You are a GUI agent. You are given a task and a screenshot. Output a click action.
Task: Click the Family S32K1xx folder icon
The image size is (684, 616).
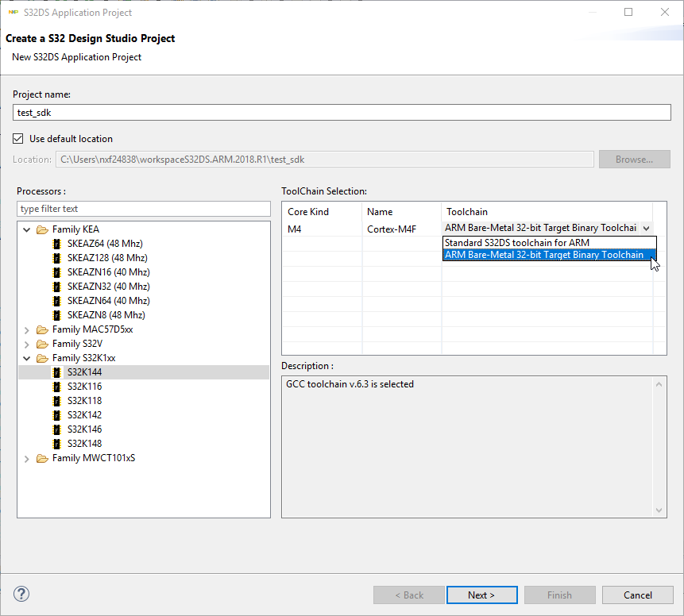pyautogui.click(x=42, y=358)
